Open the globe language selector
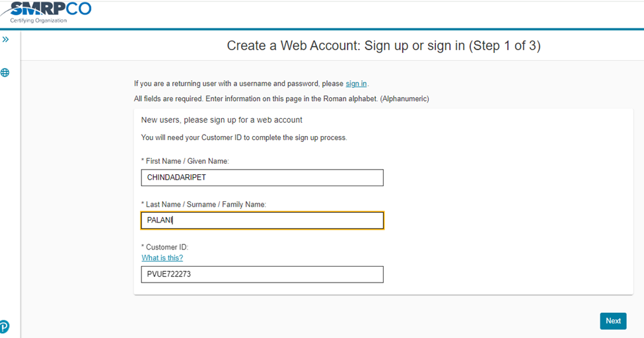 5,73
